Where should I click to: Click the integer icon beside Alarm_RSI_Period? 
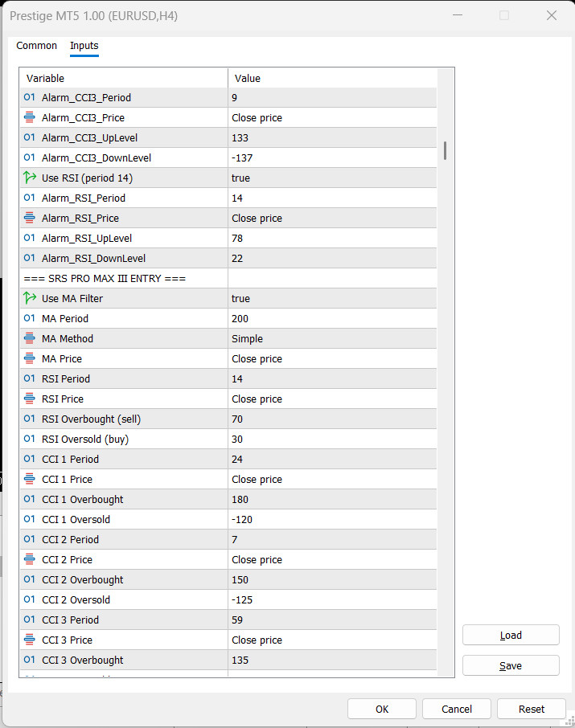pos(29,198)
